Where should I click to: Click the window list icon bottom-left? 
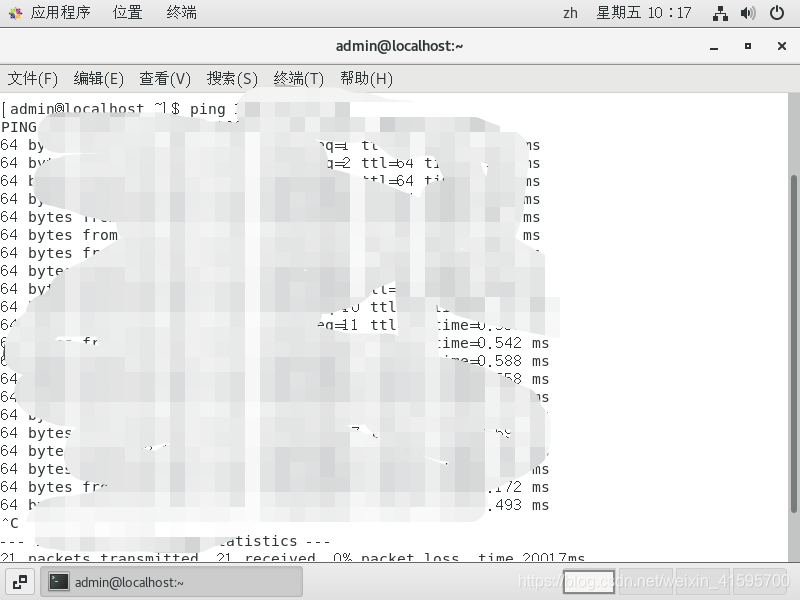coord(19,582)
